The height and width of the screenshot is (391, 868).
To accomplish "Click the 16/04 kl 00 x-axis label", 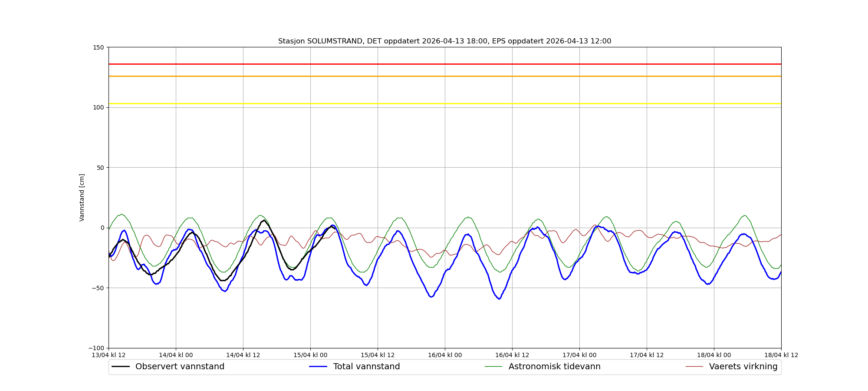I will [445, 355].
